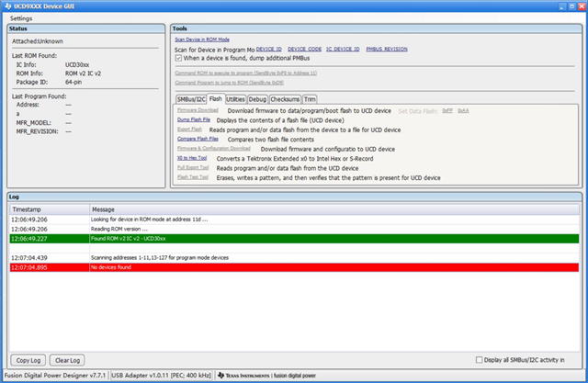
Task: Click the Export Flash link
Action: point(189,130)
